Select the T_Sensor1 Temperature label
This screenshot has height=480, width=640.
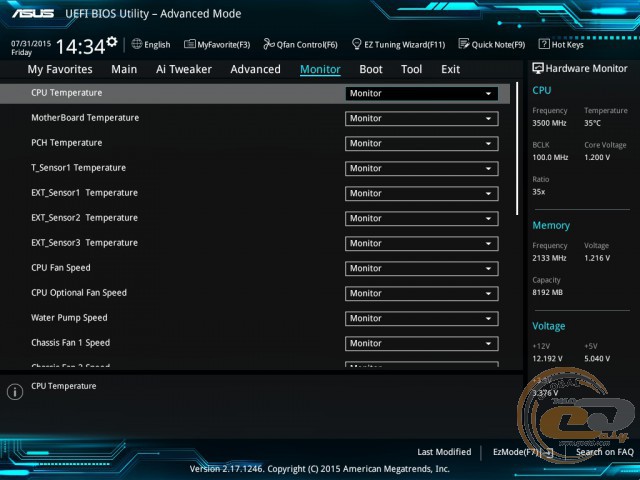pos(78,168)
